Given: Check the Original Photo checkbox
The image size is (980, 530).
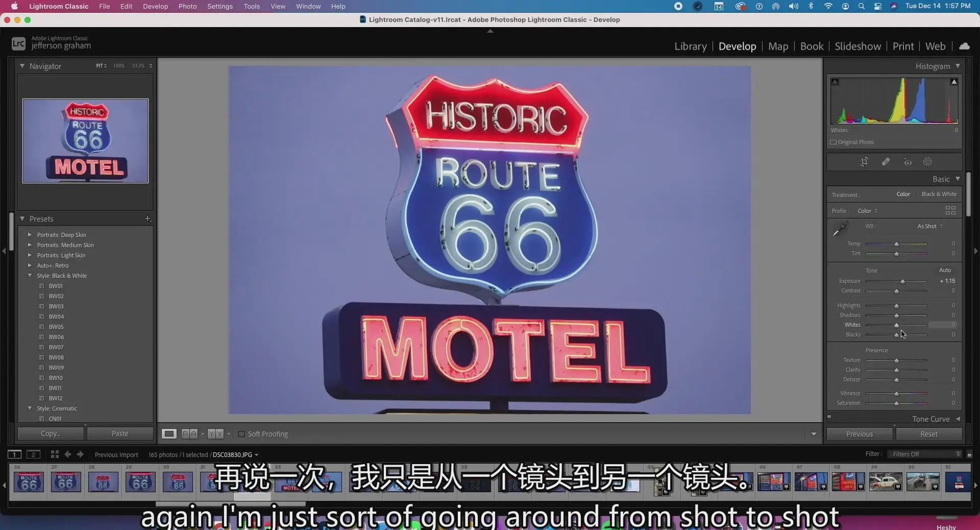Looking at the screenshot, I should point(834,142).
